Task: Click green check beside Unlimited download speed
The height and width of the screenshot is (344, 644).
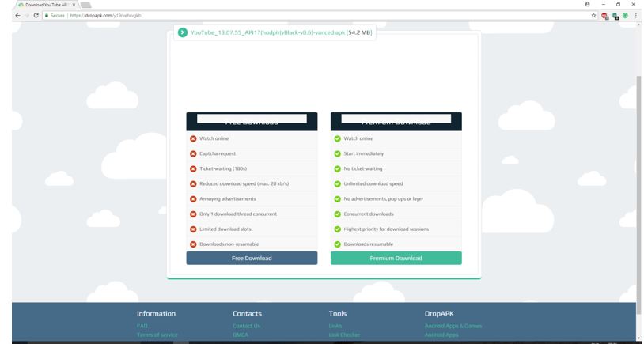Action: [337, 184]
